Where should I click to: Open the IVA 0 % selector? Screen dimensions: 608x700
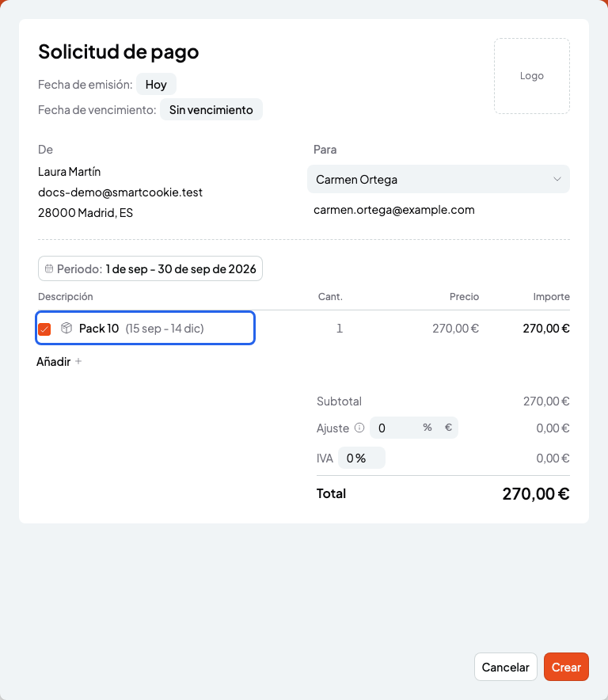tap(362, 458)
